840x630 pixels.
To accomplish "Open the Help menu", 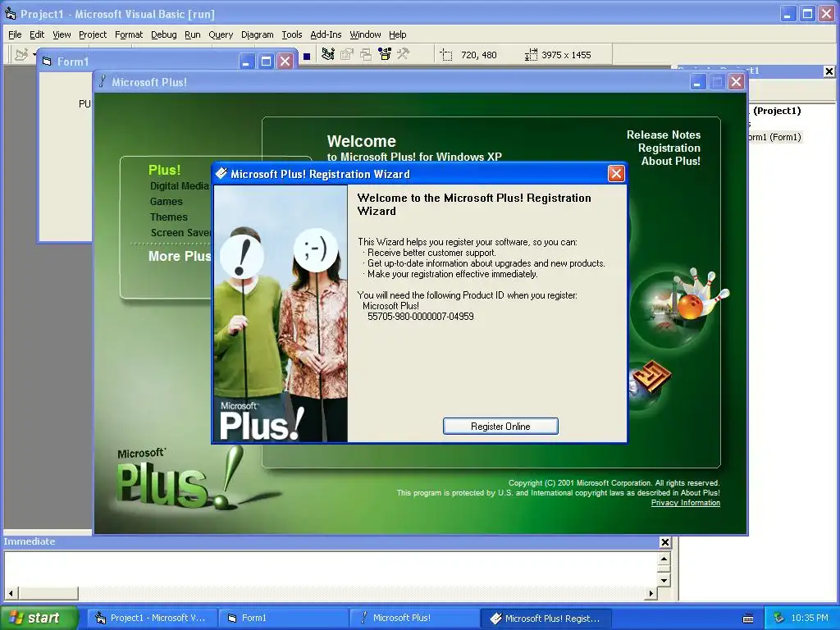I will click(x=398, y=34).
